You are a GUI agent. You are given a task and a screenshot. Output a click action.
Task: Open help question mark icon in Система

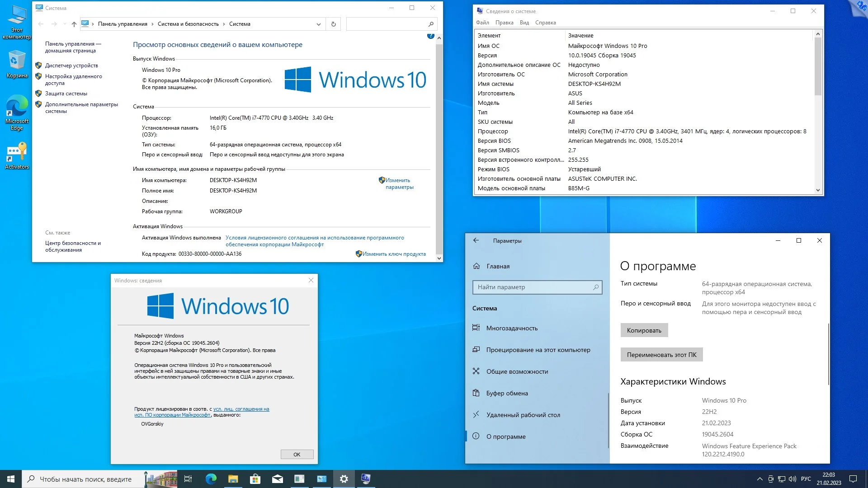pyautogui.click(x=430, y=36)
